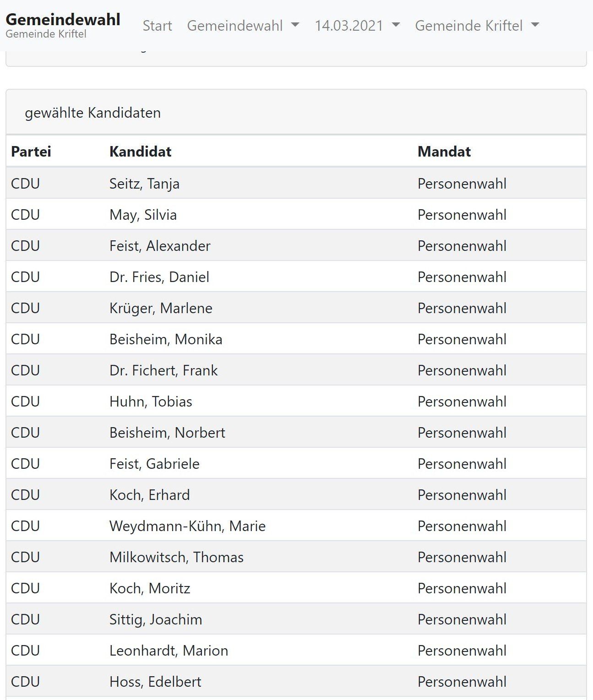The height and width of the screenshot is (700, 593).
Task: Click the Partei column header
Action: pos(31,152)
